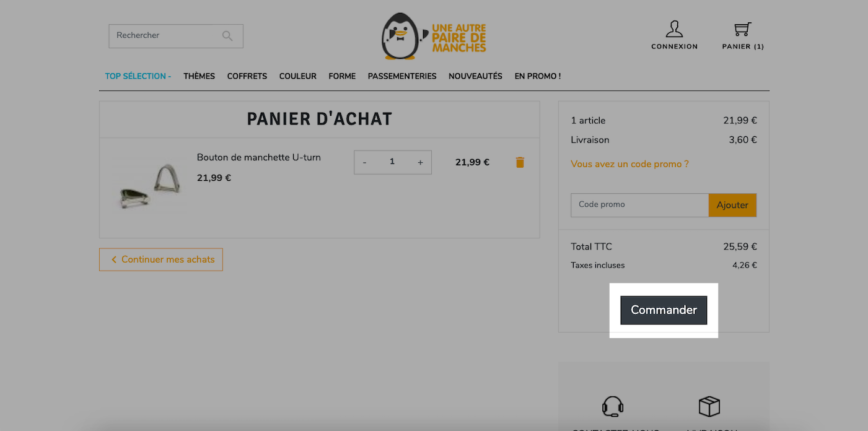The height and width of the screenshot is (431, 868).
Task: Click the Code promo input field
Action: (639, 205)
